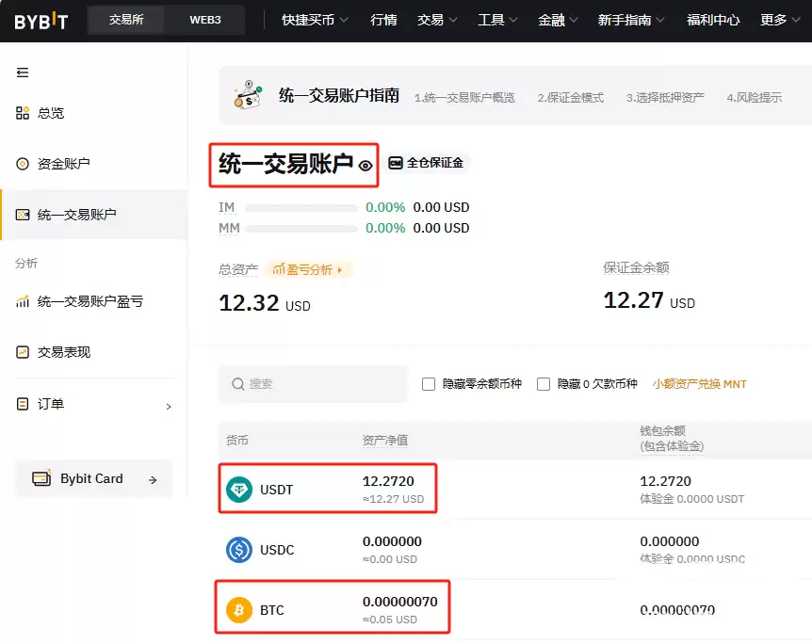812x644 pixels.
Task: Expand the 订单 sidebar submenu arrow
Action: (x=169, y=406)
